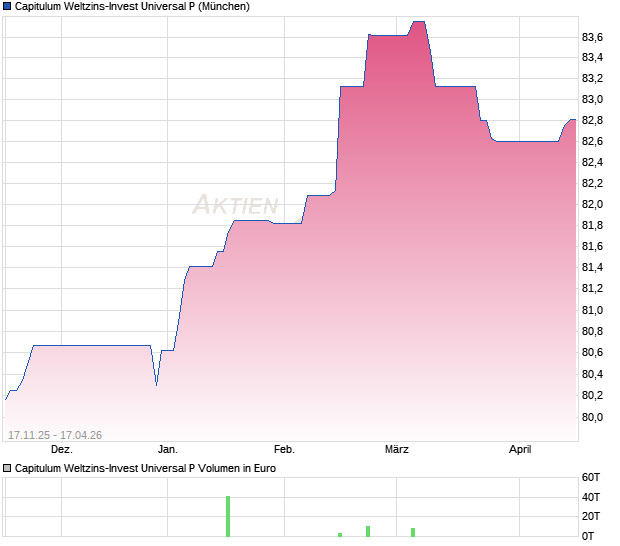Click the blue legend square beside the chart title
This screenshot has height=546, width=620.
point(7,6)
